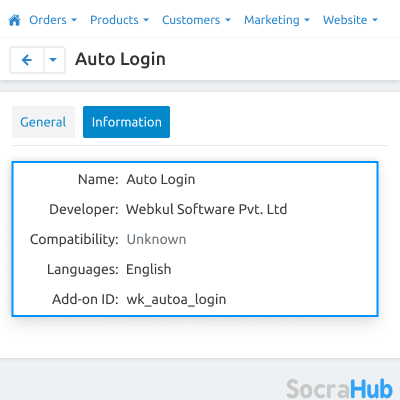400x400 pixels.
Task: Click the Auto Login page title
Action: tap(120, 60)
